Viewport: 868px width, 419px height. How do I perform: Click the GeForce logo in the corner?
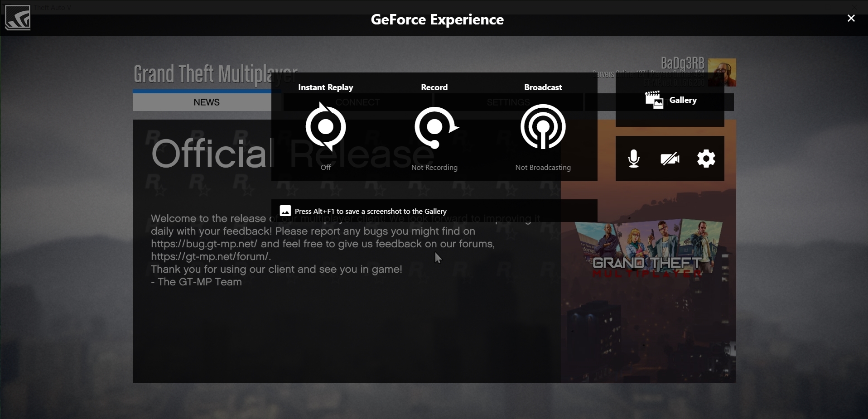(x=18, y=18)
